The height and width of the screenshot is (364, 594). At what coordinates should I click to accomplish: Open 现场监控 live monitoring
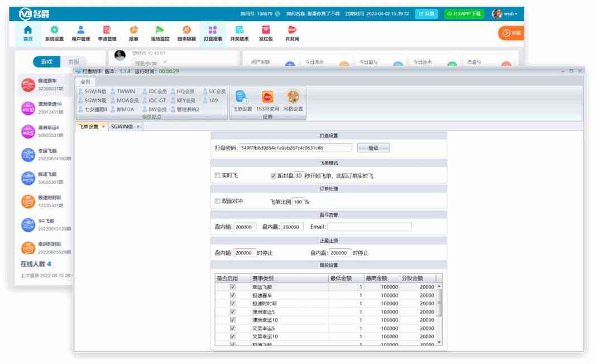coord(159,33)
